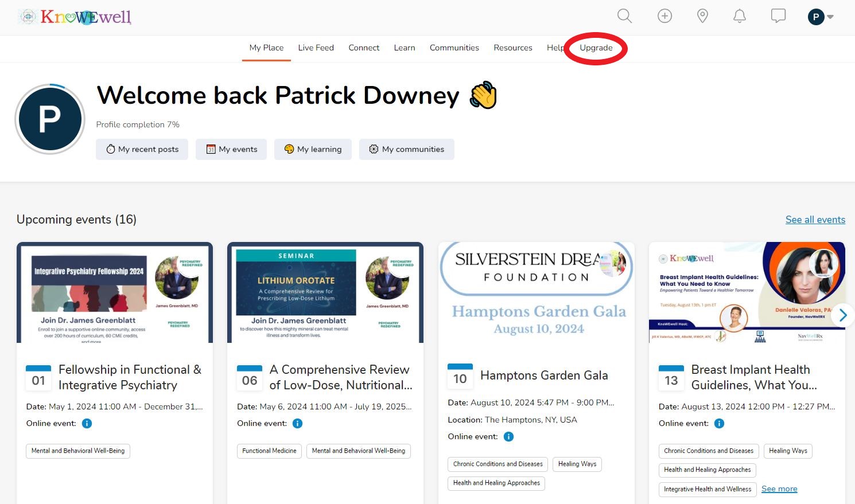This screenshot has width=855, height=504.
Task: Open Fellowship in Functional & Integrative Psychiatry title
Action: [x=130, y=377]
